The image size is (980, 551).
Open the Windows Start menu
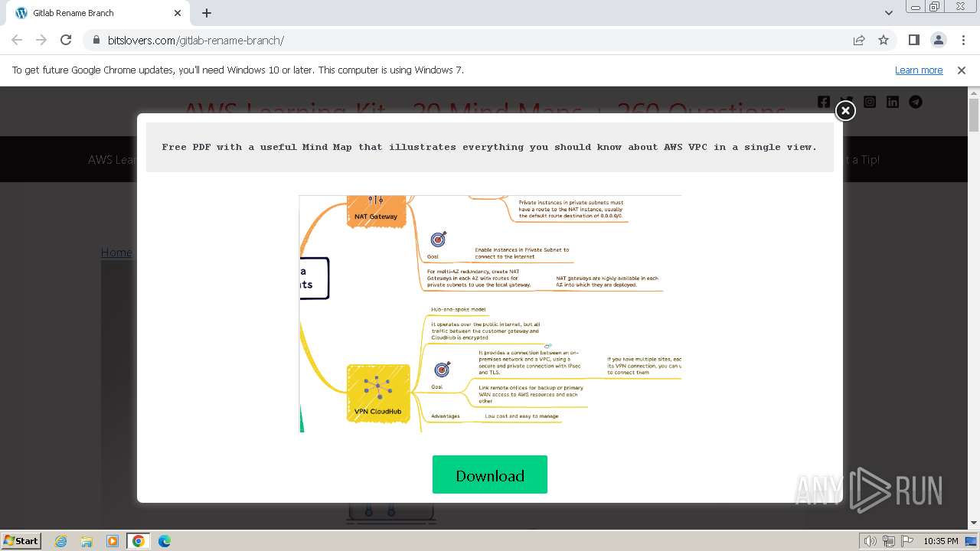click(x=21, y=540)
